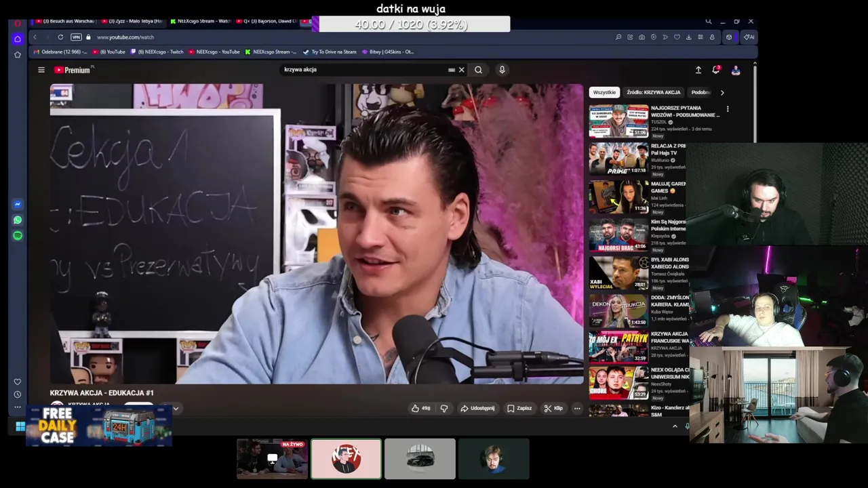
Task: Go back in browser history
Action: (35, 37)
